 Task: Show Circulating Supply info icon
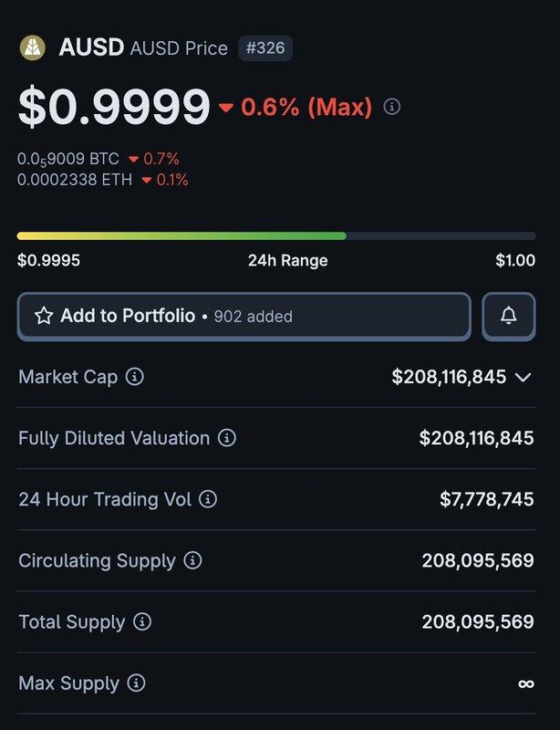[x=192, y=560]
